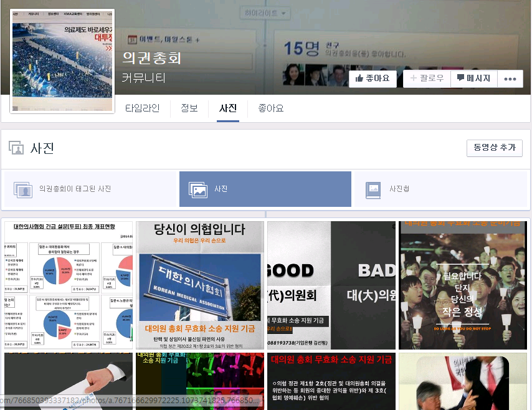Click the 커뮤니티 category label
Screen dimensions: 532x410
[x=143, y=78]
